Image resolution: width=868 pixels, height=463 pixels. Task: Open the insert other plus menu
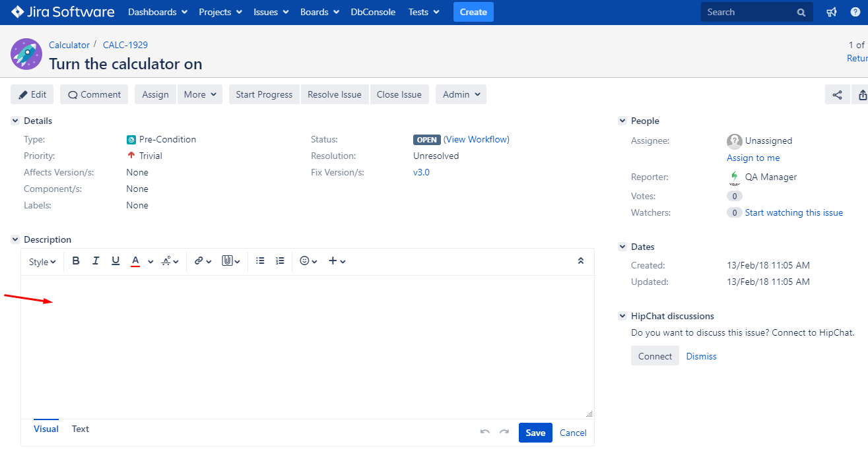coord(337,261)
